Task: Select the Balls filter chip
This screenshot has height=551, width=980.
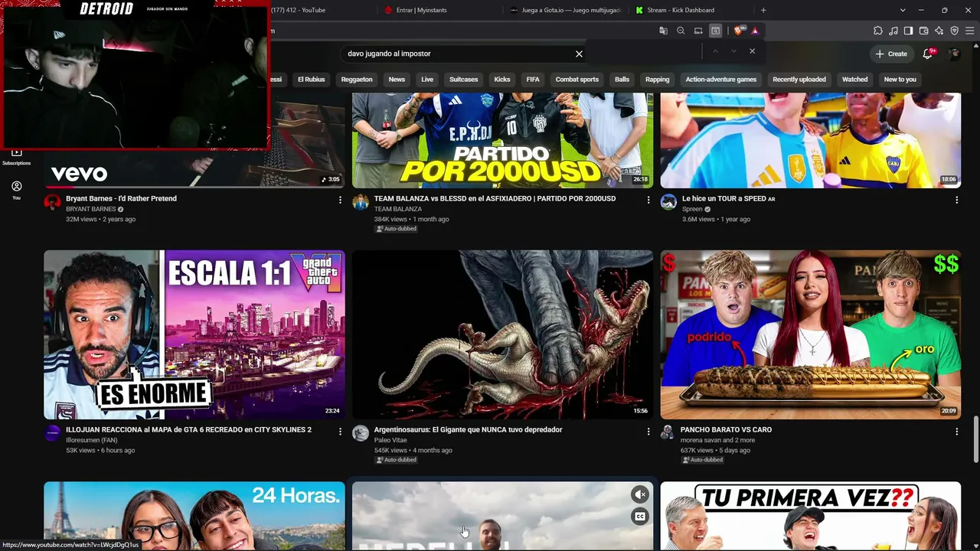Action: (622, 80)
